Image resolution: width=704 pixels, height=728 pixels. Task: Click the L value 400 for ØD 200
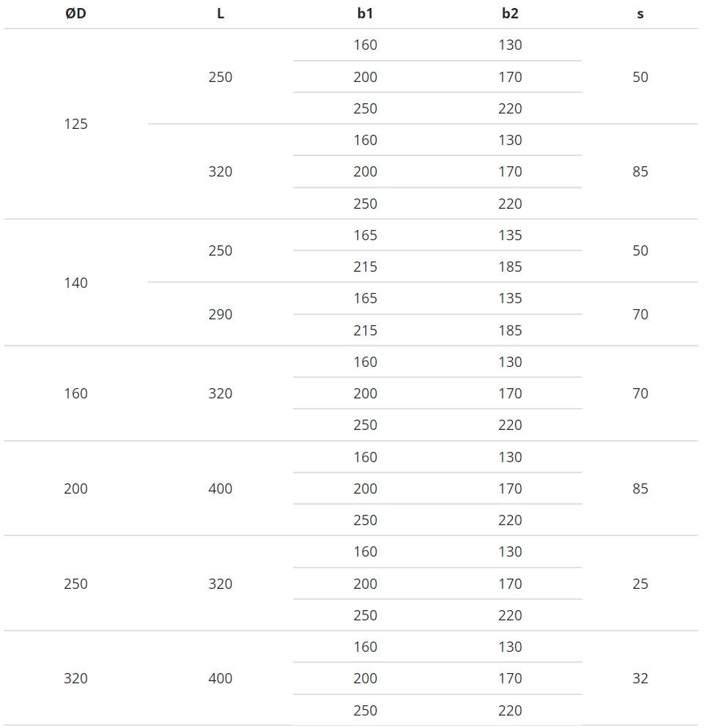click(x=221, y=489)
